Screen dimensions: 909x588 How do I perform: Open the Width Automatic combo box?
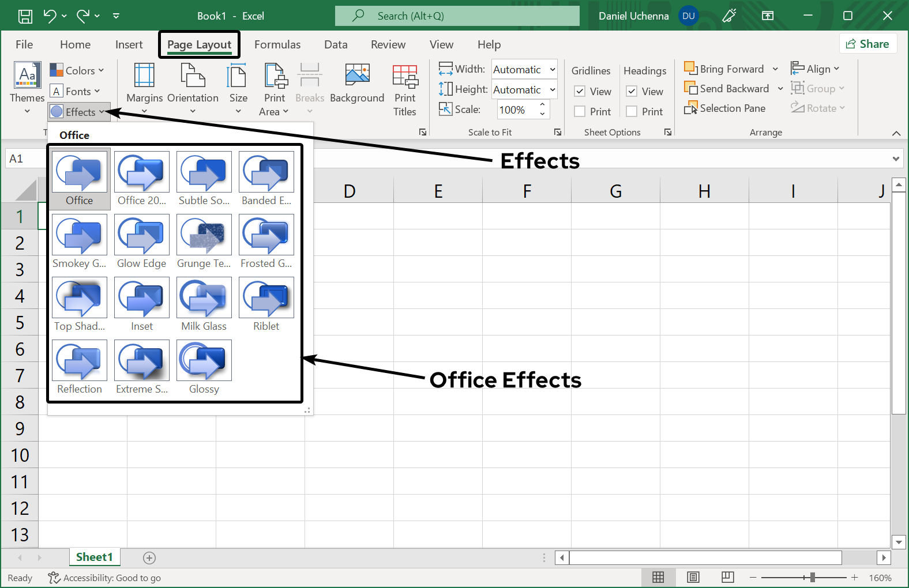(524, 70)
